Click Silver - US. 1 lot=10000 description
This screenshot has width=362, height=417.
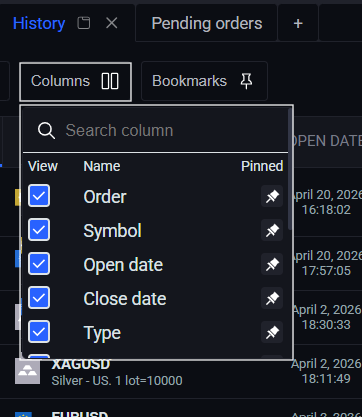[x=117, y=381]
